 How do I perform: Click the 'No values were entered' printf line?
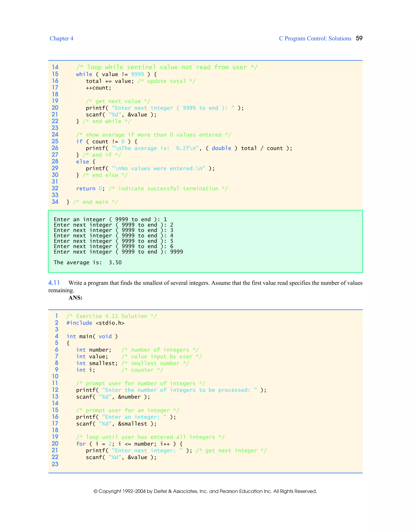tap(150, 168)
